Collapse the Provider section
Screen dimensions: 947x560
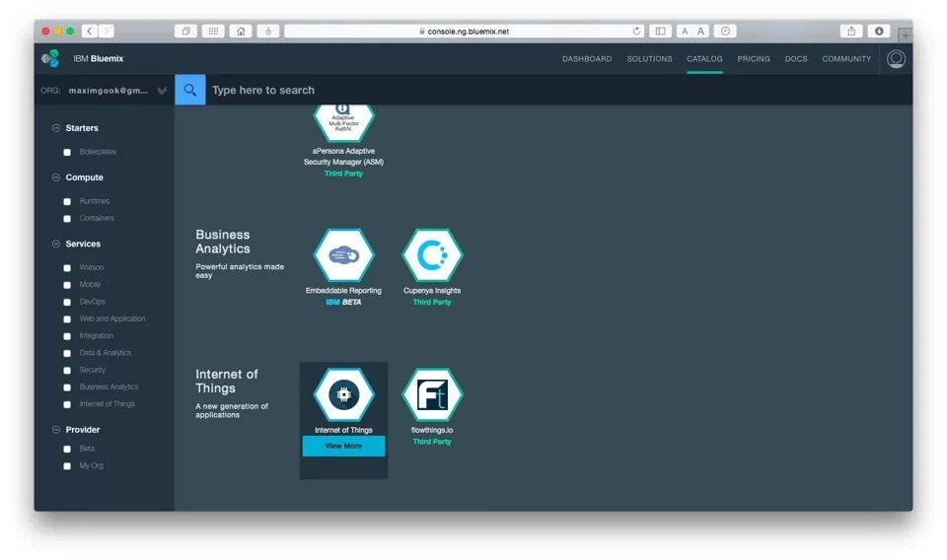point(56,430)
